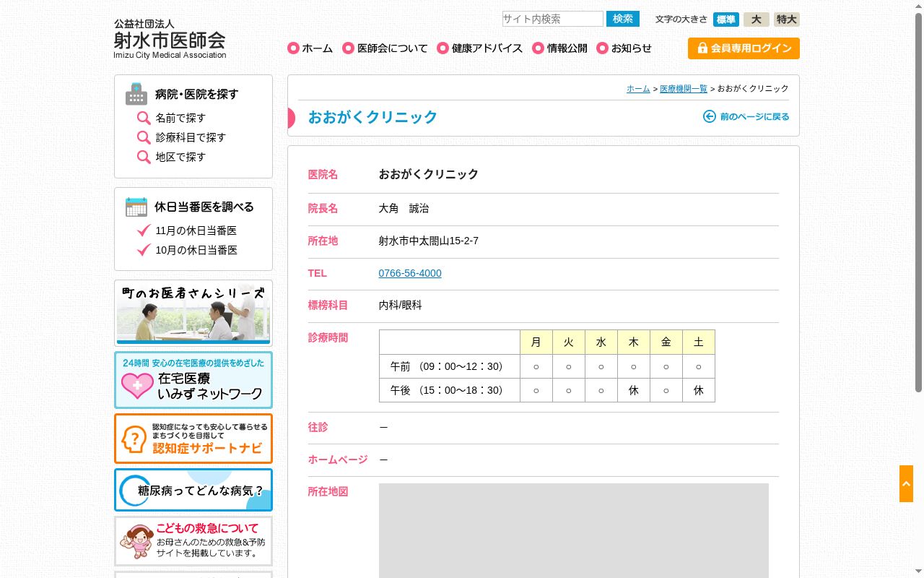Open the 町のお医者さんシリーズ banner
This screenshot has height=578, width=924.
(x=193, y=313)
